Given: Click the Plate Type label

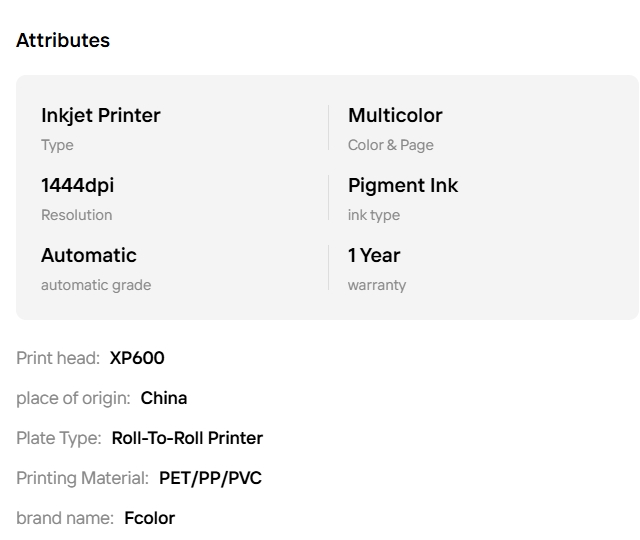Looking at the screenshot, I should [x=58, y=438].
